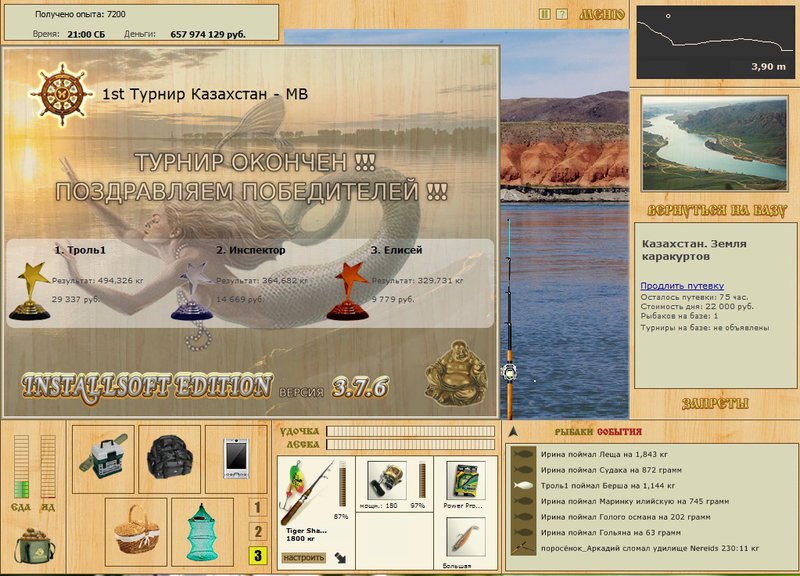This screenshot has width=800, height=576.
Task: Click fish icon beside Леща 1,843 кг event
Action: pyautogui.click(x=522, y=454)
